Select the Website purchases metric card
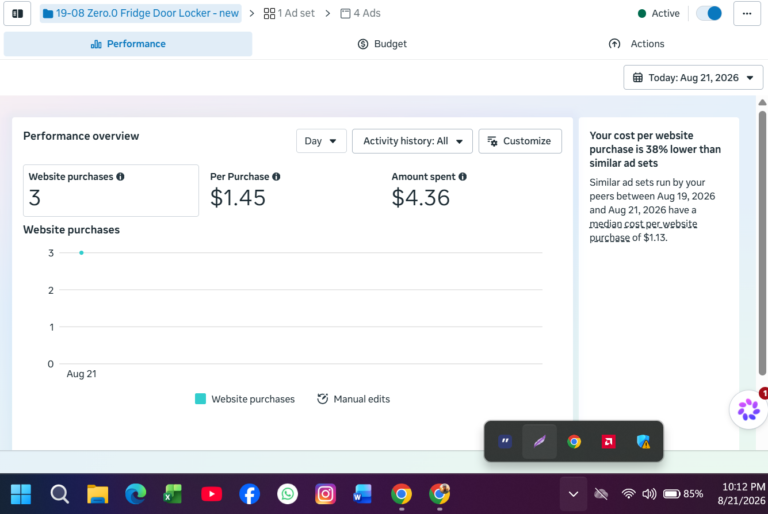Viewport: 768px width, 514px height. click(111, 190)
